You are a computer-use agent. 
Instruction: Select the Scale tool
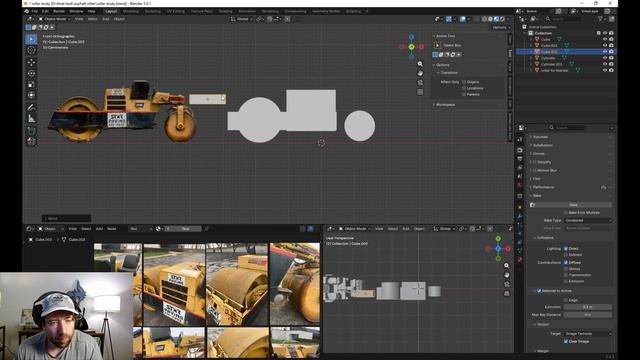pyautogui.click(x=31, y=84)
